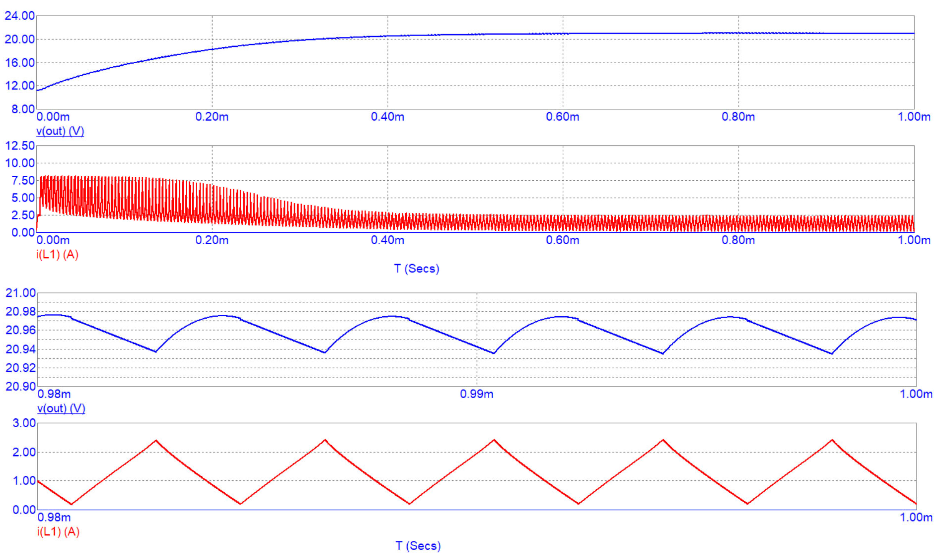
Task: Click the 24.00 y-axis label
Action: click(20, 16)
